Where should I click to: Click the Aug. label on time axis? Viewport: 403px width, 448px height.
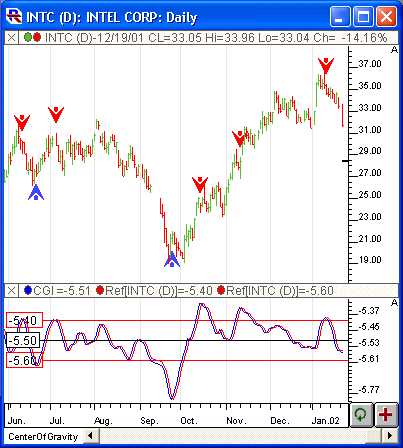click(x=103, y=421)
